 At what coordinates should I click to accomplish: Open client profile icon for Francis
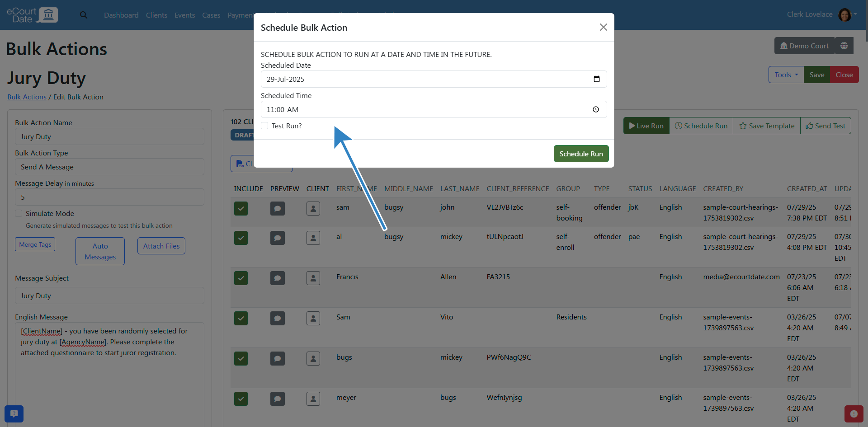click(313, 278)
